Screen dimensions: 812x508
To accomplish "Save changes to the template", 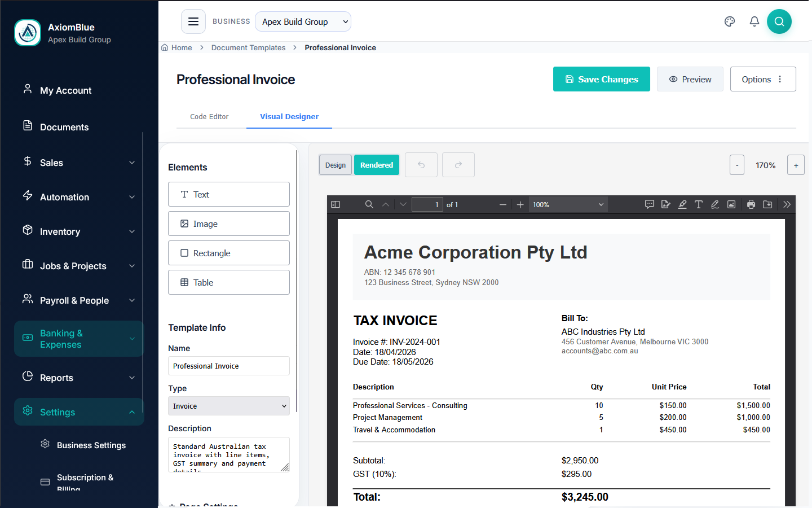I will pos(601,79).
